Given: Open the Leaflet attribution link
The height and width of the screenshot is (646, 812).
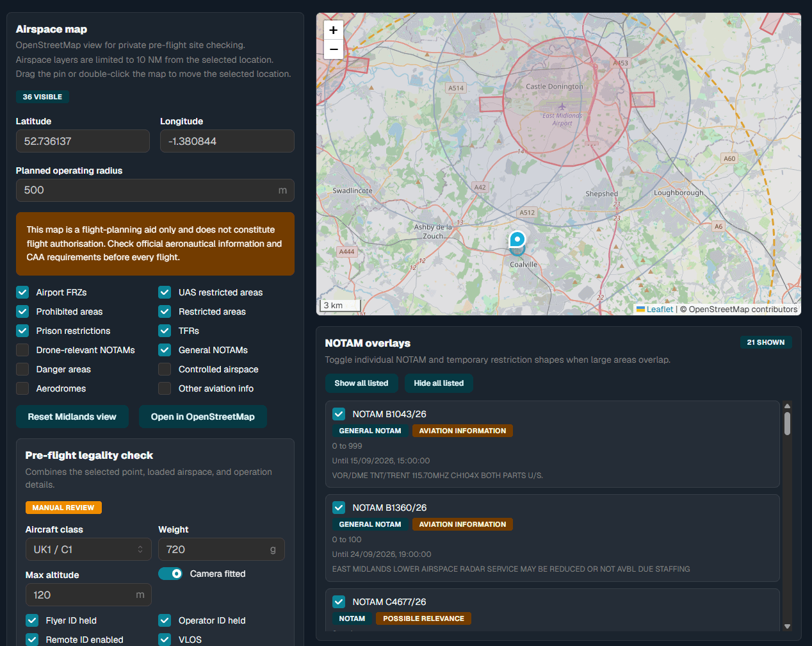Looking at the screenshot, I should (660, 309).
